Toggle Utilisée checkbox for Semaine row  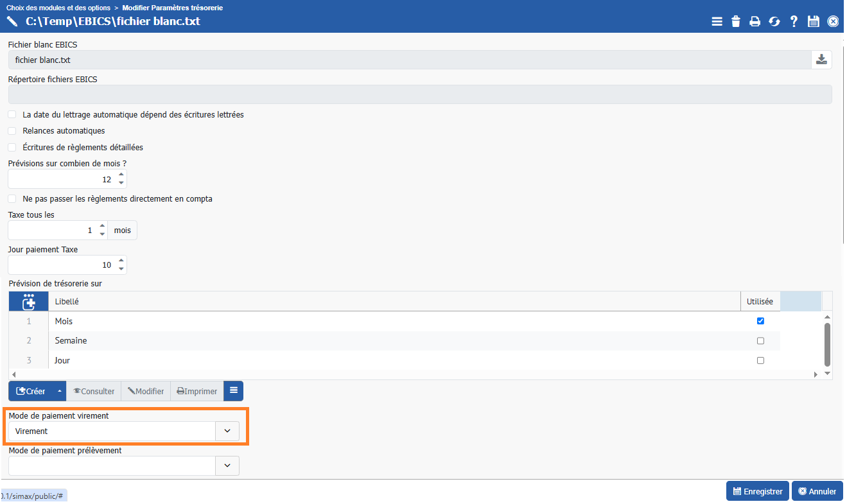click(760, 341)
